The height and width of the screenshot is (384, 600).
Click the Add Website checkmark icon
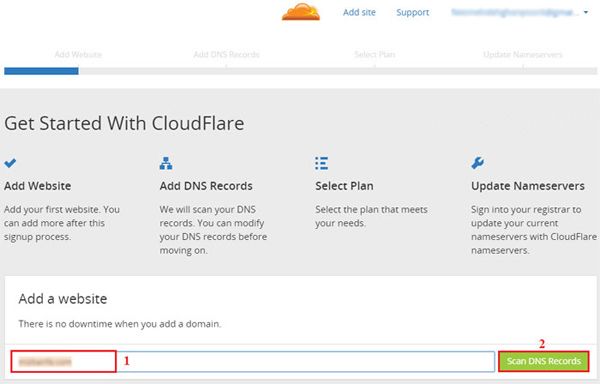pos(10,163)
